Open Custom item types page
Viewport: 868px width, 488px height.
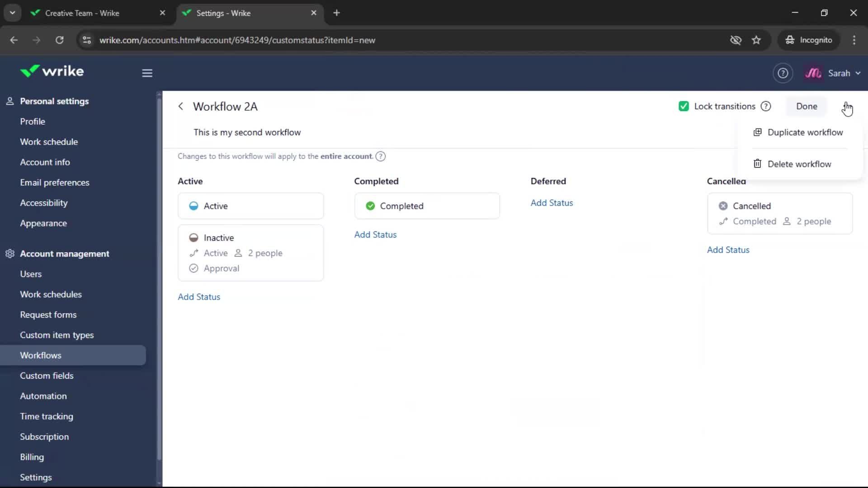[57, 335]
